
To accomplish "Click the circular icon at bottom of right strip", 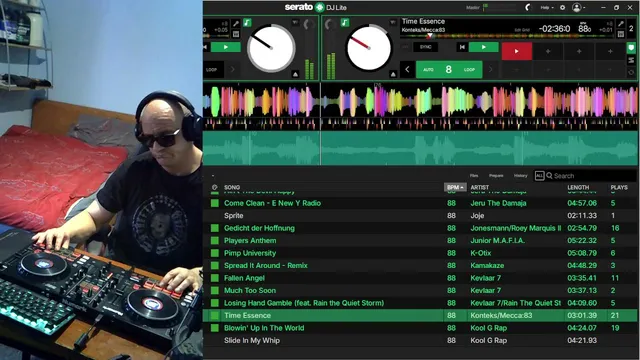I will (x=632, y=72).
